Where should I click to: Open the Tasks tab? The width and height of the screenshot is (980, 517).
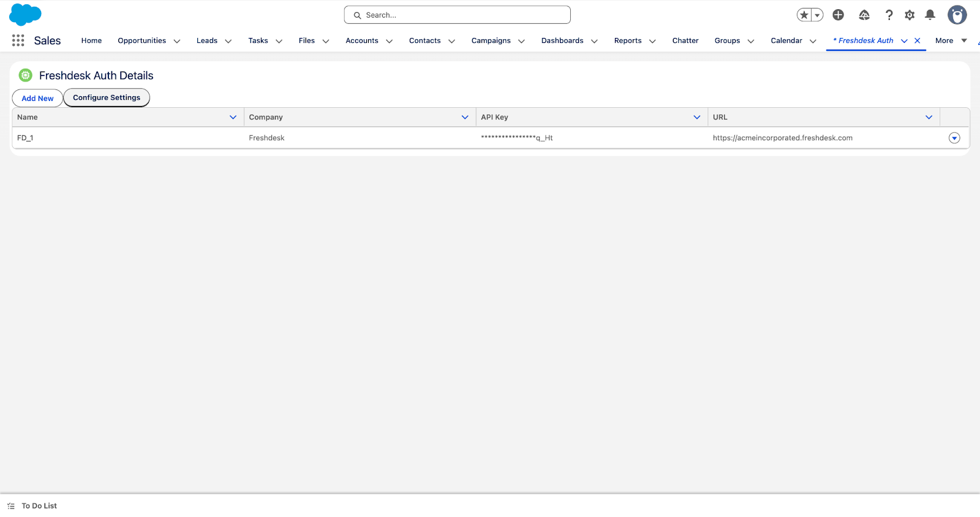pyautogui.click(x=258, y=40)
